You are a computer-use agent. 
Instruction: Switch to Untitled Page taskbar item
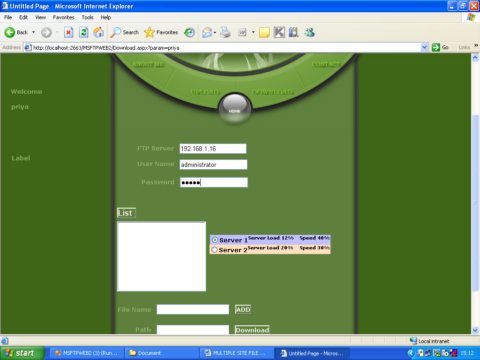[x=312, y=353]
